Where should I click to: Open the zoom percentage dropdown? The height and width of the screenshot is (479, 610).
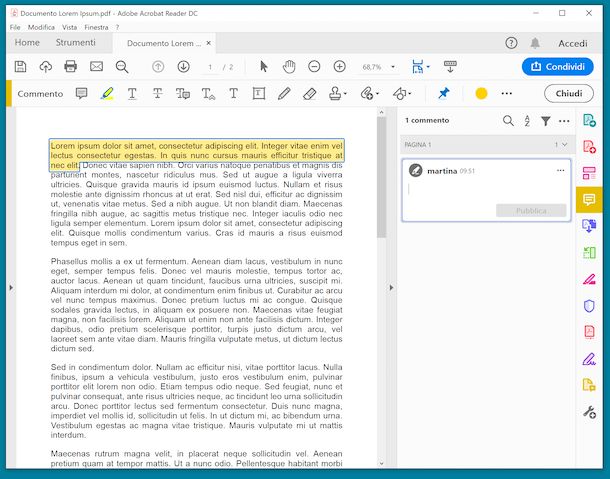click(x=393, y=67)
